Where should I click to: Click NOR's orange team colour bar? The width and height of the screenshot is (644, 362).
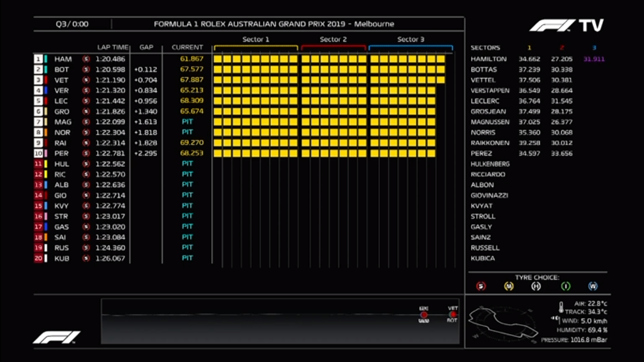[46, 132]
